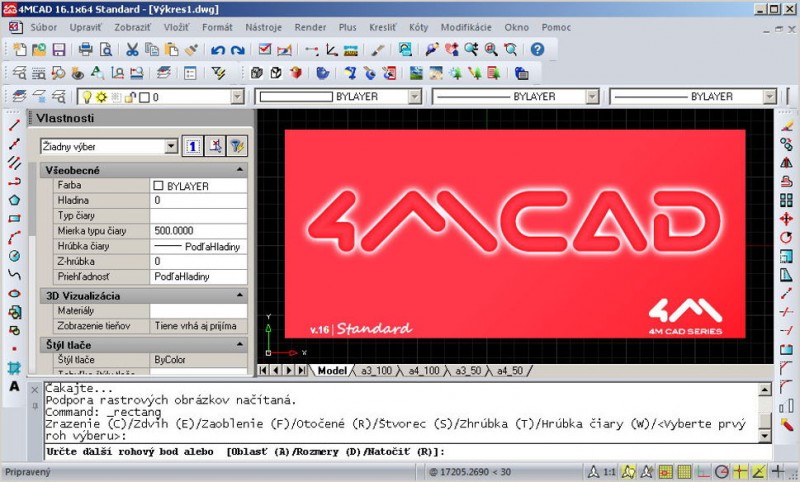The image size is (800, 482).
Task: Click the Farba BYLAYER color value
Action: coord(198,186)
